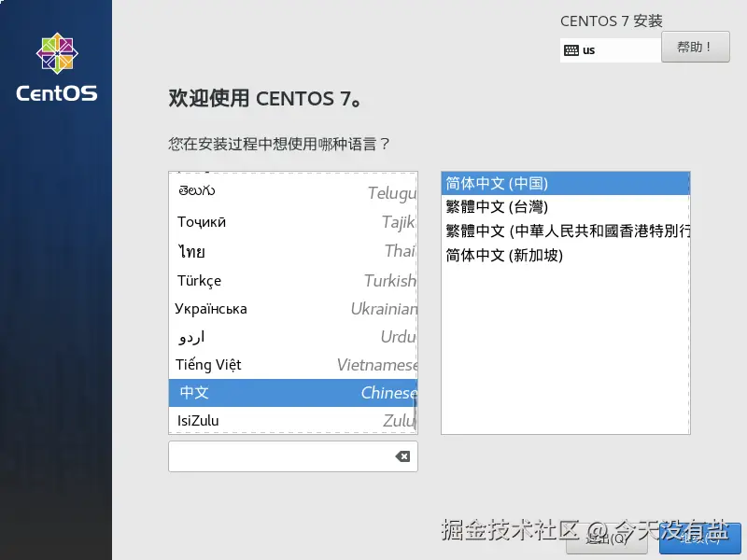The width and height of the screenshot is (747, 560).
Task: Select Українська Ukrainian language row
Action: (293, 309)
